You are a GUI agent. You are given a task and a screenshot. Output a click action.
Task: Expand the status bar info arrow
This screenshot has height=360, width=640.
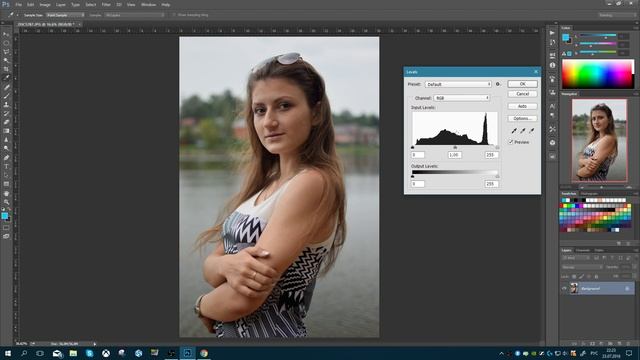tap(95, 344)
